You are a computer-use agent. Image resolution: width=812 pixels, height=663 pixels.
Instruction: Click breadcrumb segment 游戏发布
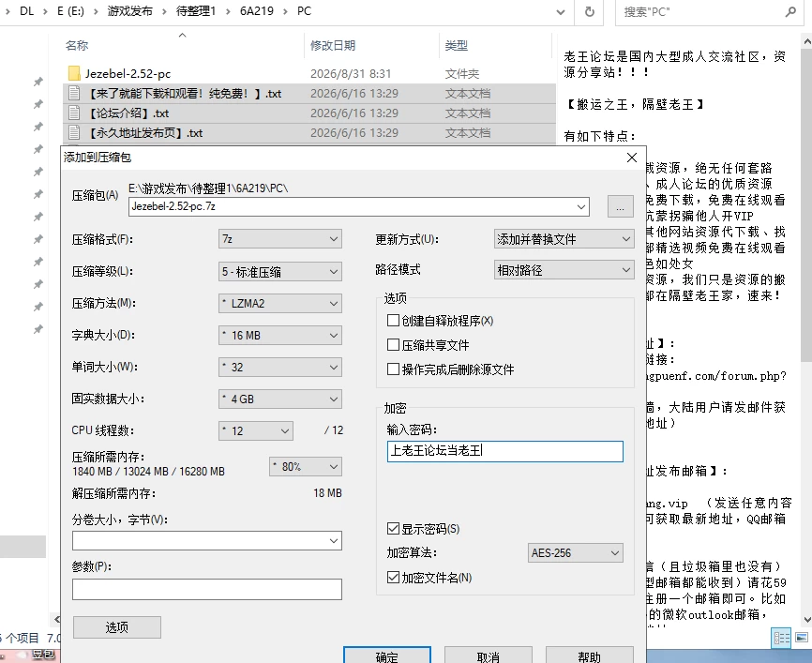click(x=130, y=11)
